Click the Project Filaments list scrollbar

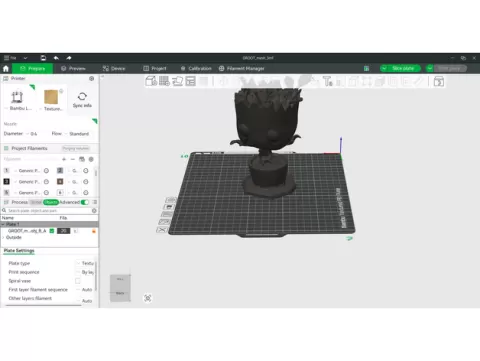tap(96, 173)
